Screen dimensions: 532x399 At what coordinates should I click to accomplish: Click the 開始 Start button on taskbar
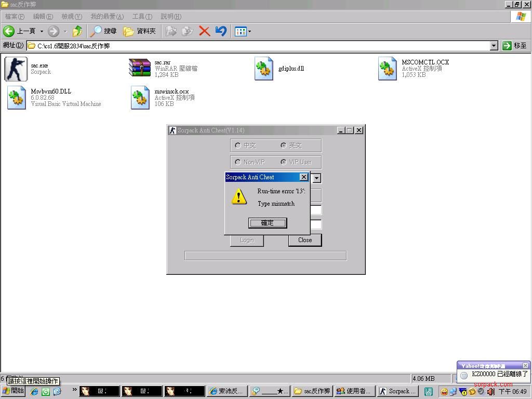(14, 391)
